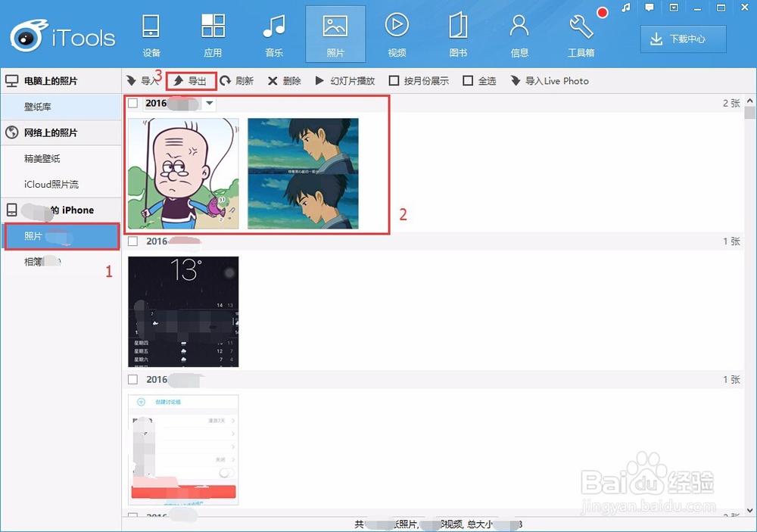The width and height of the screenshot is (757, 532).
Task: Click the red notification dot near toolbox
Action: pyautogui.click(x=602, y=13)
